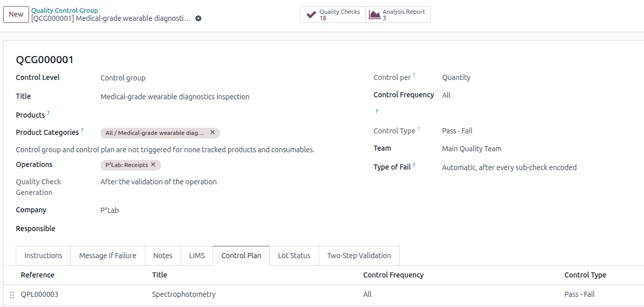Show help tooltip for Product Categories
The width and height of the screenshot is (644, 307).
click(83, 131)
